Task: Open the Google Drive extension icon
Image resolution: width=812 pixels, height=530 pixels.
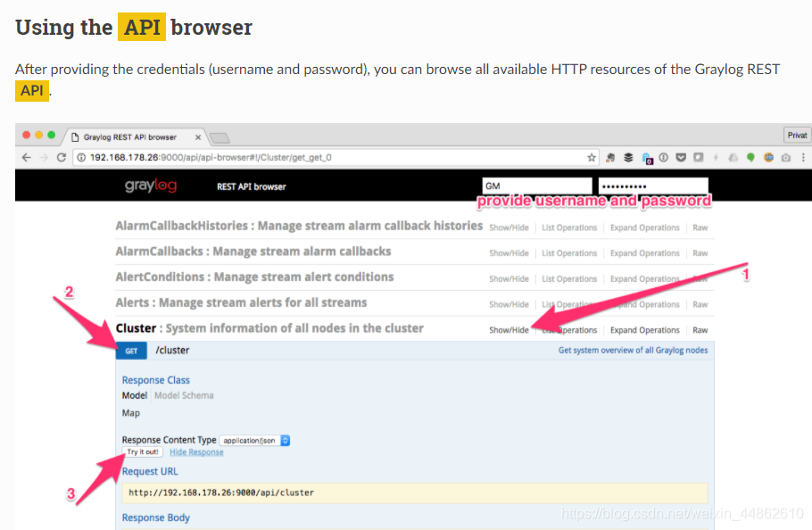Action: [733, 157]
